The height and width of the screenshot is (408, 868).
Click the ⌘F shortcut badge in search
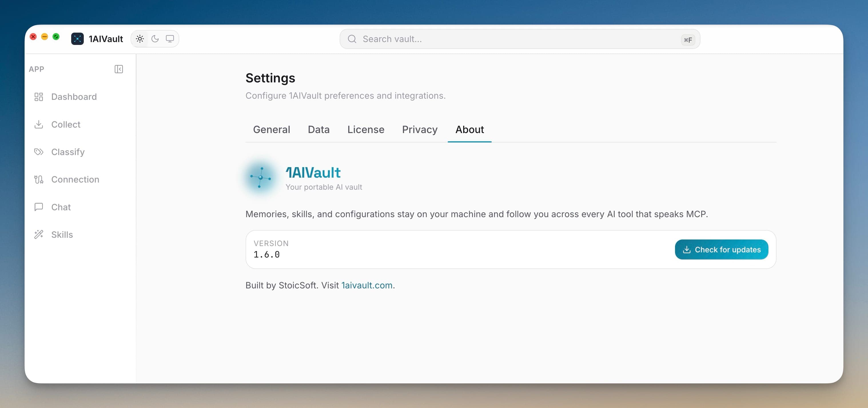[688, 40]
